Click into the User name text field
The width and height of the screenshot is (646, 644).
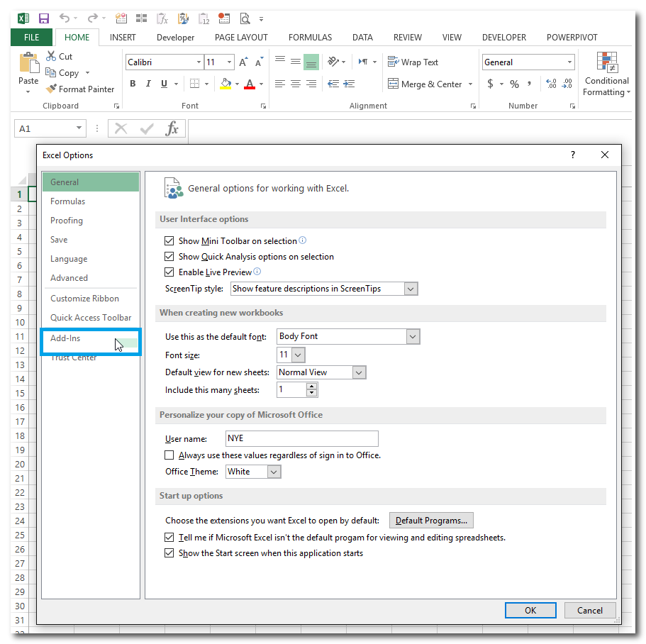[301, 438]
